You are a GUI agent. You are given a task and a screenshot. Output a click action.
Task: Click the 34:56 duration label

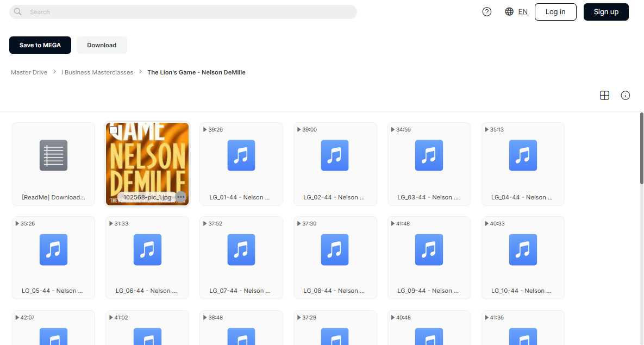(403, 129)
